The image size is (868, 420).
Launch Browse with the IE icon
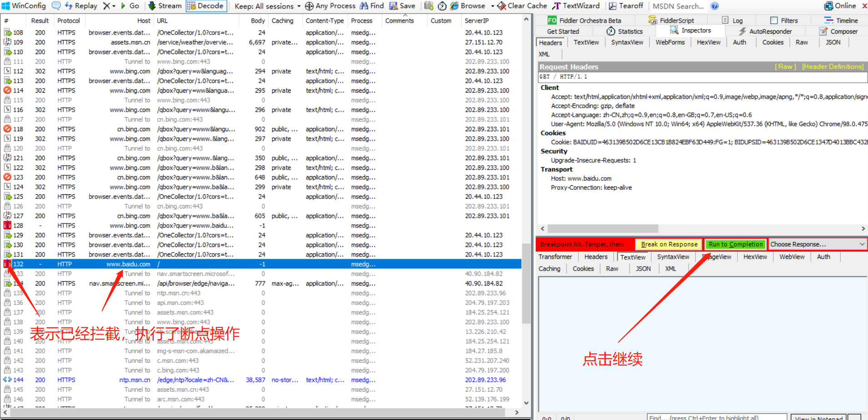tap(468, 6)
